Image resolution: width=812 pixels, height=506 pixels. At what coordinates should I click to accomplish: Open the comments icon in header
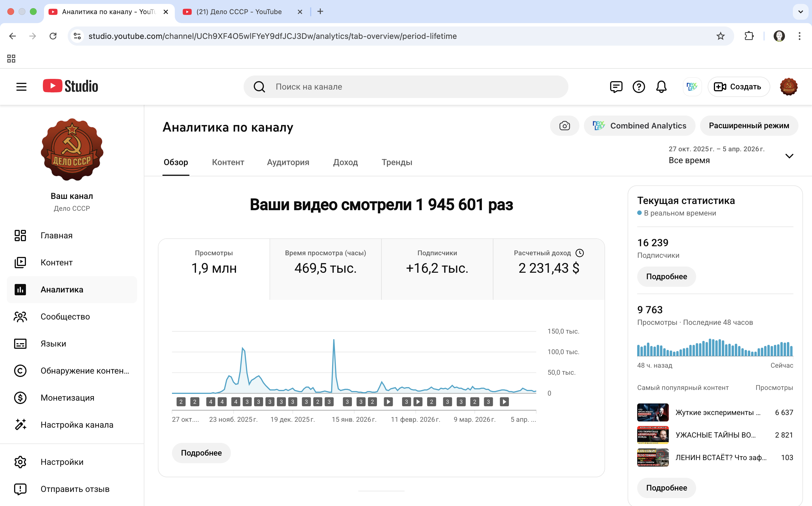[x=616, y=87]
